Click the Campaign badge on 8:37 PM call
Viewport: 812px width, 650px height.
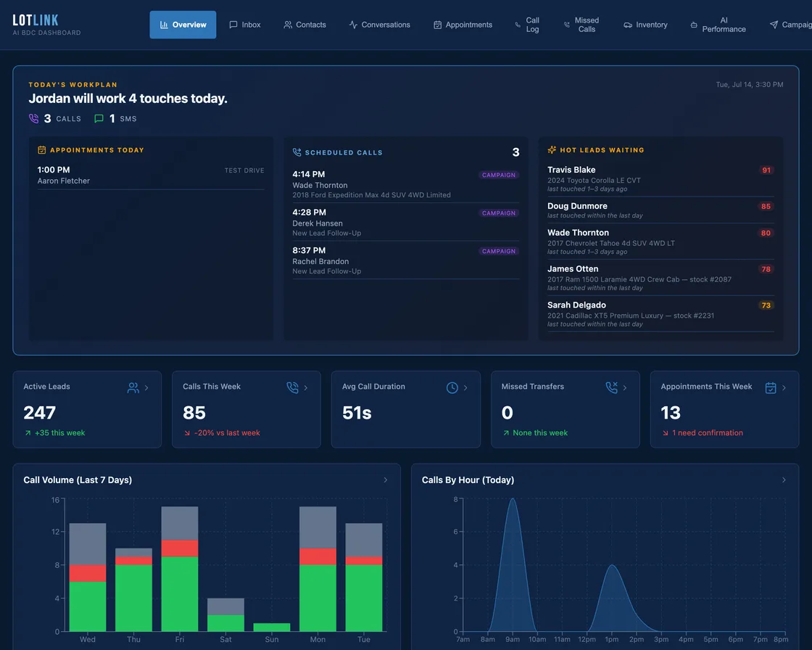pyautogui.click(x=499, y=251)
